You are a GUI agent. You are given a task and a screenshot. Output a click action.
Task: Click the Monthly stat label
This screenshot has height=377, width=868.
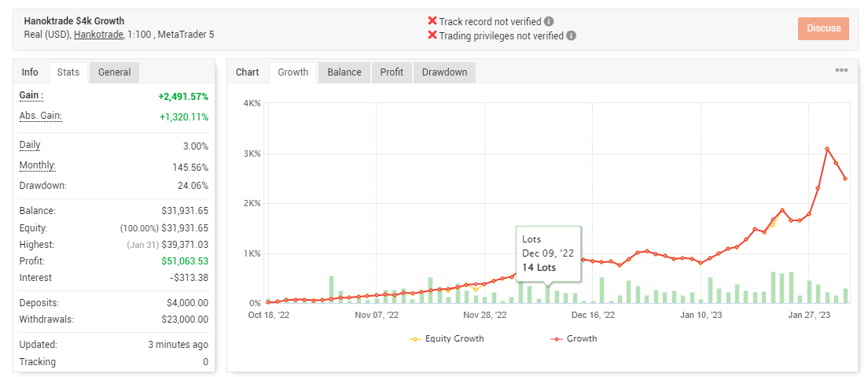tap(37, 166)
